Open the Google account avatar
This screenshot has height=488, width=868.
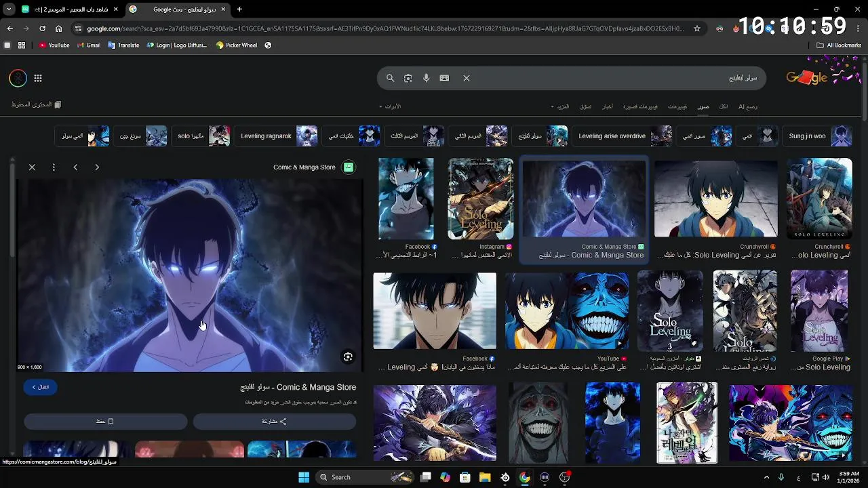18,79
